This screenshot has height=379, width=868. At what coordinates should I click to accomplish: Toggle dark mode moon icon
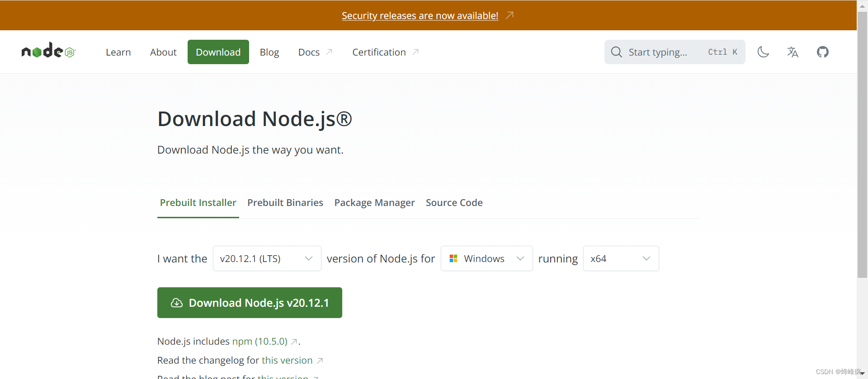click(x=763, y=52)
